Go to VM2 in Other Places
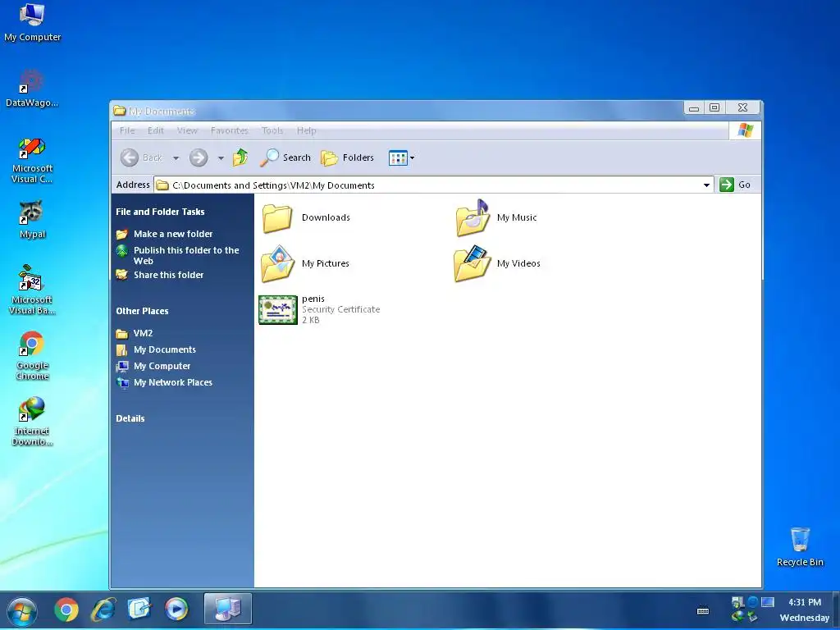The height and width of the screenshot is (630, 840). pos(143,333)
